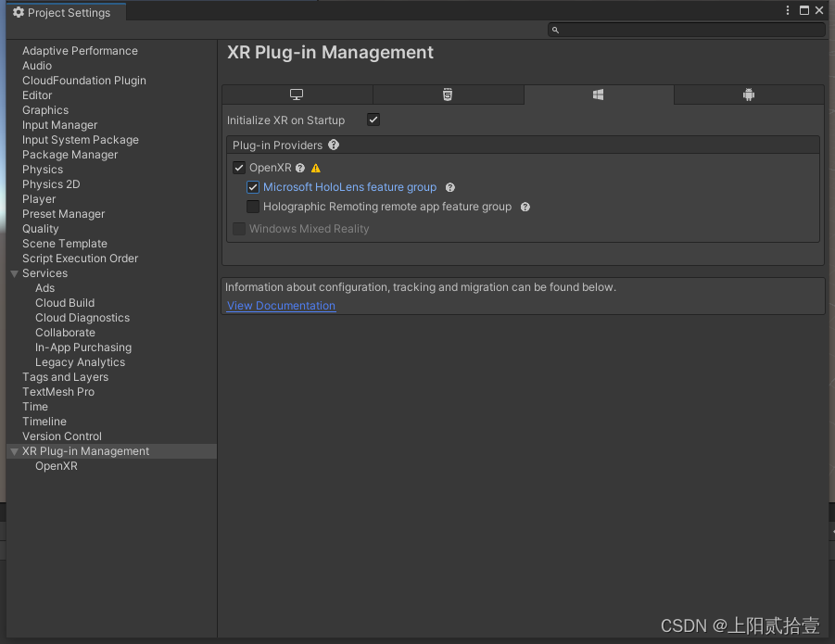Open In-App Purchasing service

tap(83, 347)
